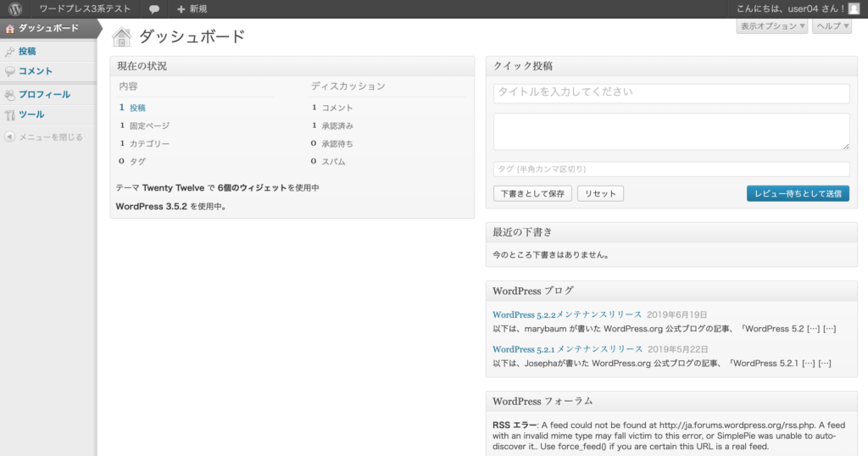Open the ワードプレス3系テスト site menu
This screenshot has height=456, width=868.
coord(85,8)
